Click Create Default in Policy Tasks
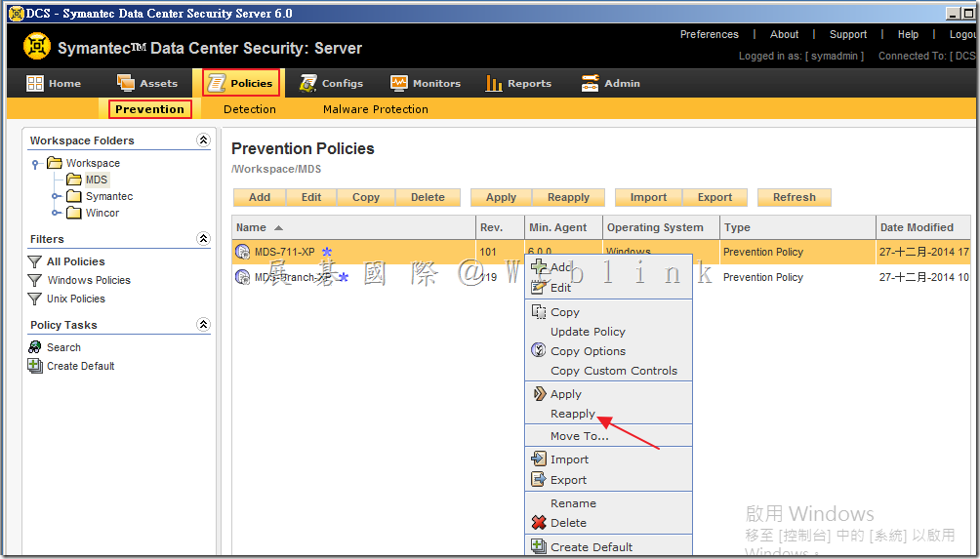The image size is (980, 559). 81,366
